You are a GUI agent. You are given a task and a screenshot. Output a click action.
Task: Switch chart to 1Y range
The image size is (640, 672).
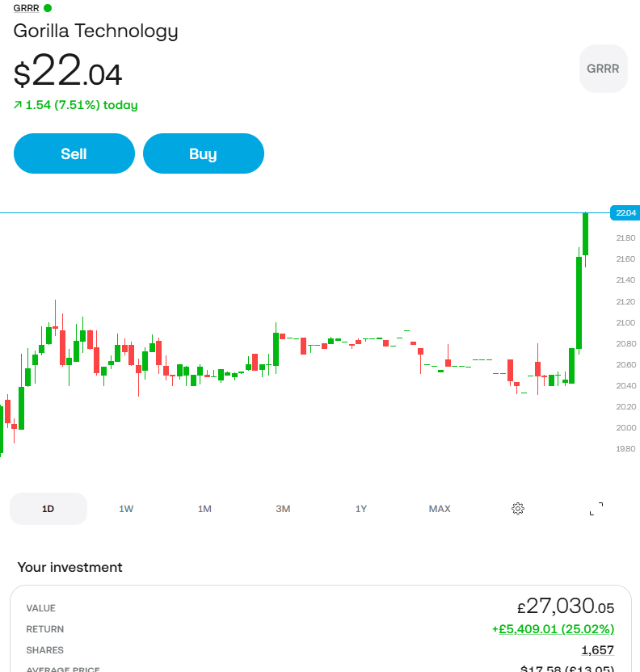[361, 509]
